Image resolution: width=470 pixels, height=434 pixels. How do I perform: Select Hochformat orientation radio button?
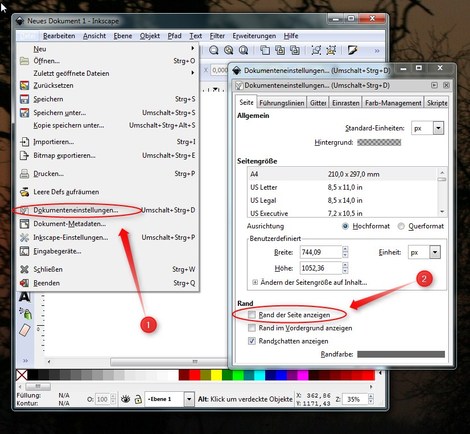[345, 226]
